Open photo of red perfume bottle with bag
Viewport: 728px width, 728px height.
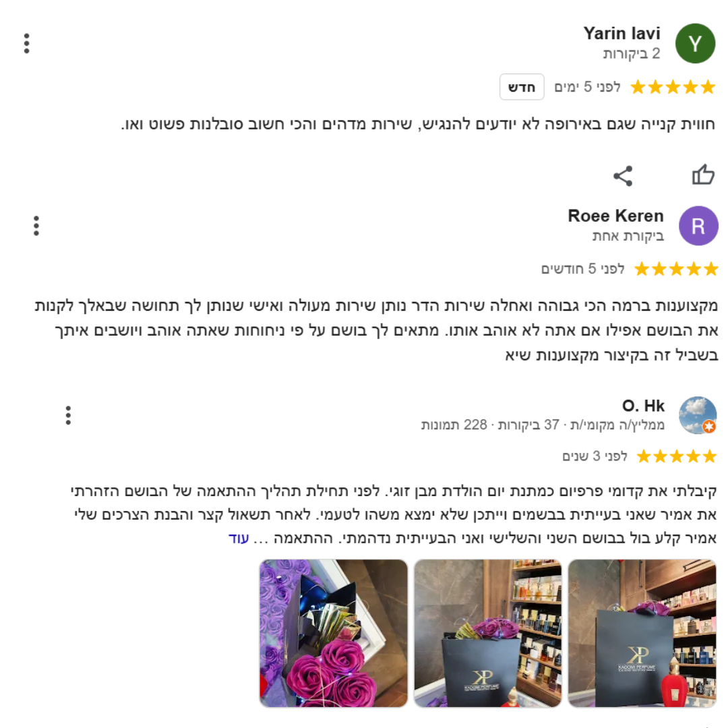[642, 633]
